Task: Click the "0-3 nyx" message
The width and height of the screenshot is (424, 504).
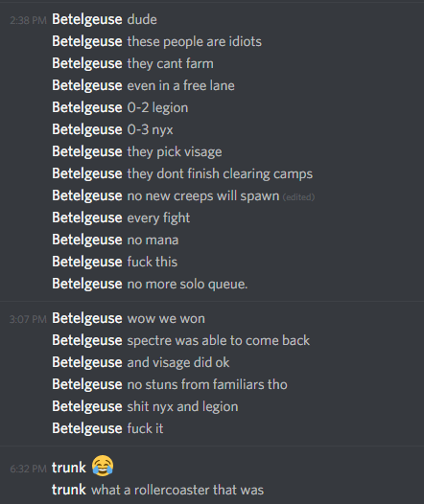Action: pos(151,130)
